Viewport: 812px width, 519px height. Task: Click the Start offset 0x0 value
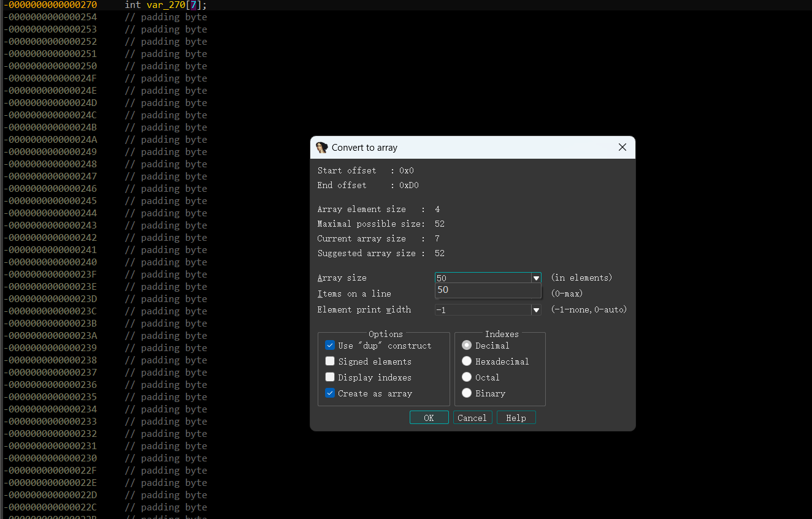[x=407, y=171]
